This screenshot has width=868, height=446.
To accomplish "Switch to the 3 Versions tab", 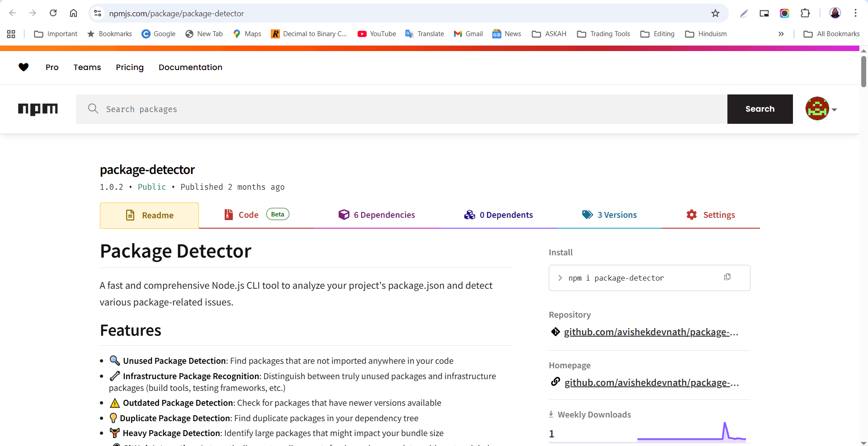I will click(609, 215).
